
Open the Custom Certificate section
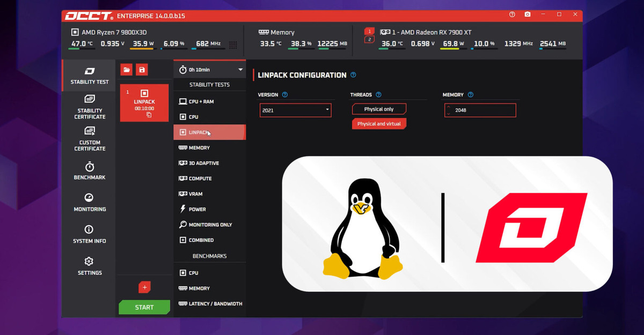pyautogui.click(x=90, y=139)
